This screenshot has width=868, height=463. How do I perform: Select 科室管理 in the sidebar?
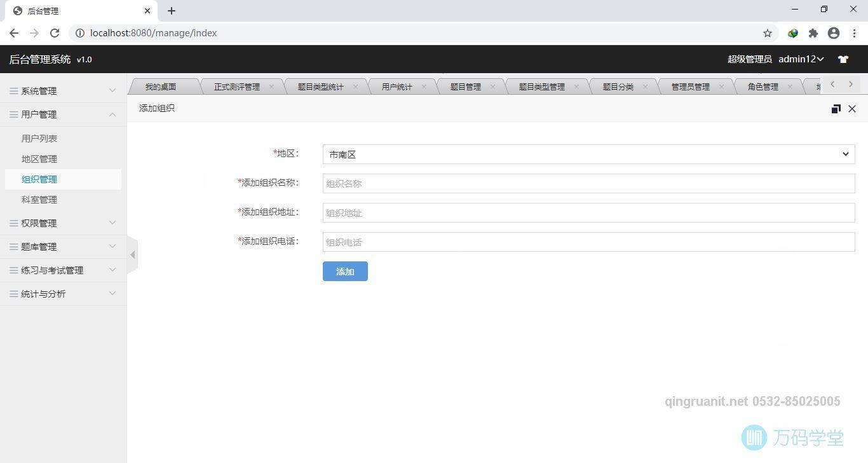(39, 199)
